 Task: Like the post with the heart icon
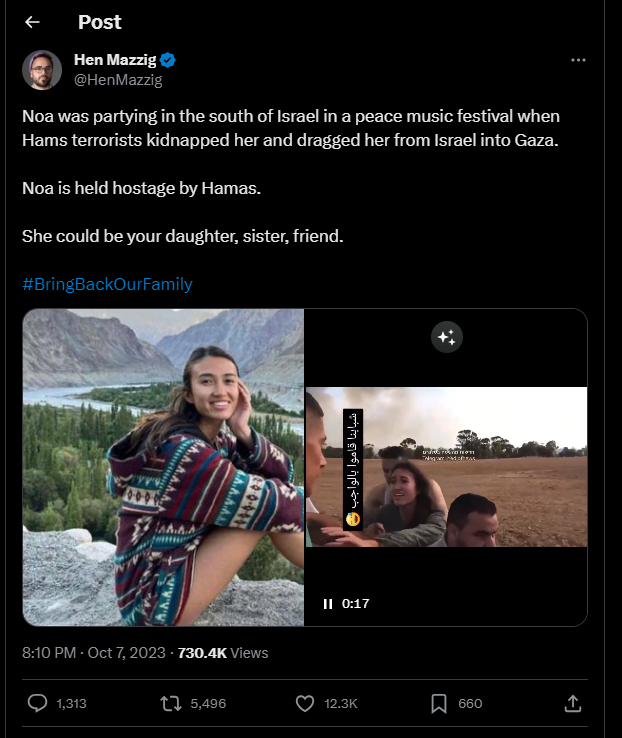(x=306, y=704)
